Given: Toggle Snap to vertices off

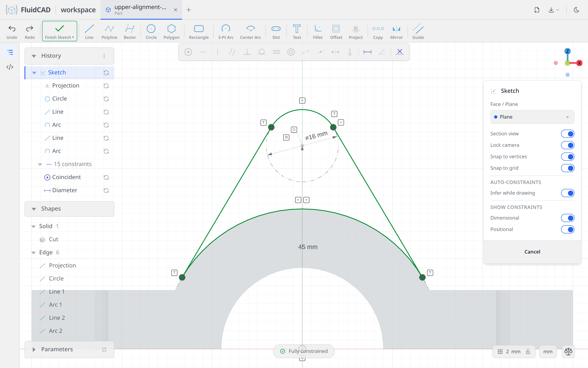Looking at the screenshot, I should (x=568, y=156).
